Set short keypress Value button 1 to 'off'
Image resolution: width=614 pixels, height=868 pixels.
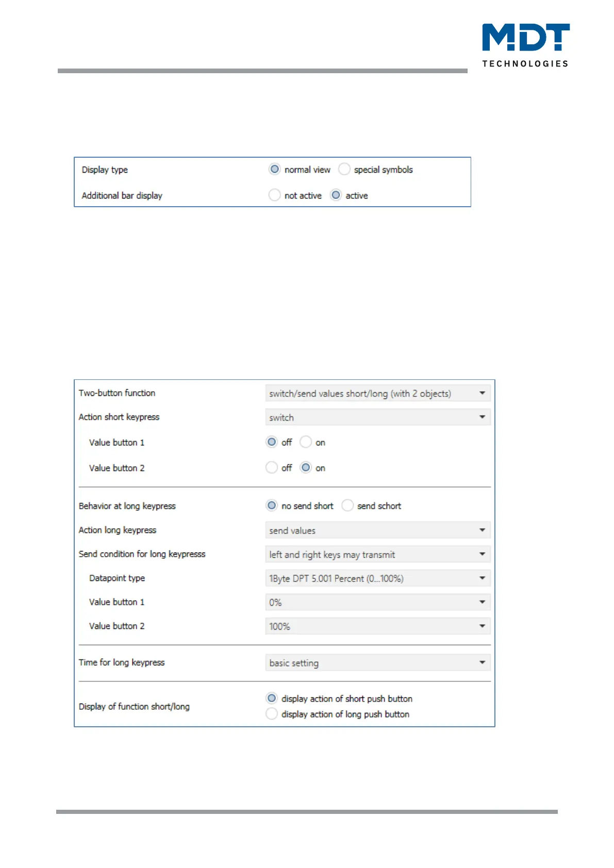click(x=272, y=442)
